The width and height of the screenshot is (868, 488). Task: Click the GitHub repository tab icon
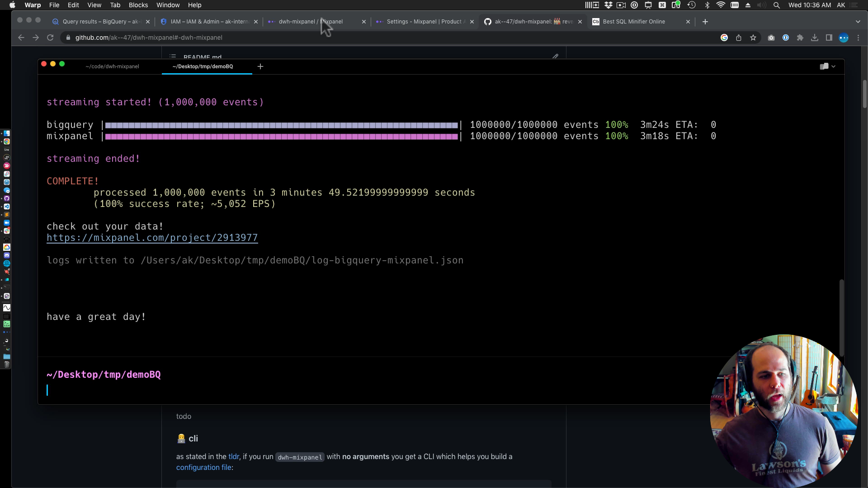point(488,21)
